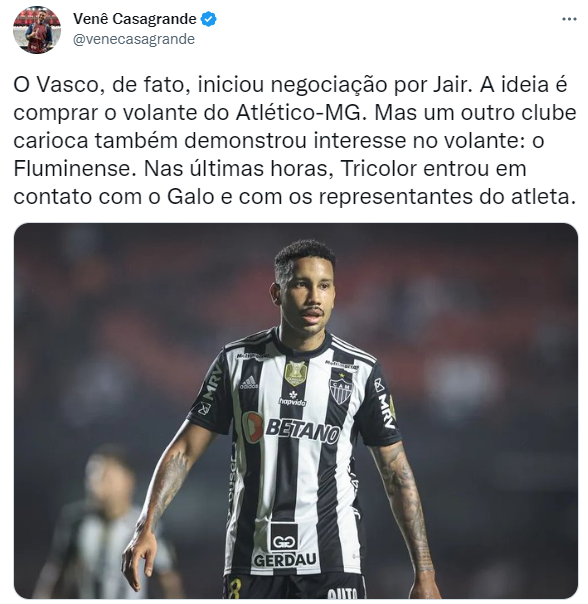588x604 pixels.
Task: Click the word Galo in tweet text
Action: (x=190, y=197)
